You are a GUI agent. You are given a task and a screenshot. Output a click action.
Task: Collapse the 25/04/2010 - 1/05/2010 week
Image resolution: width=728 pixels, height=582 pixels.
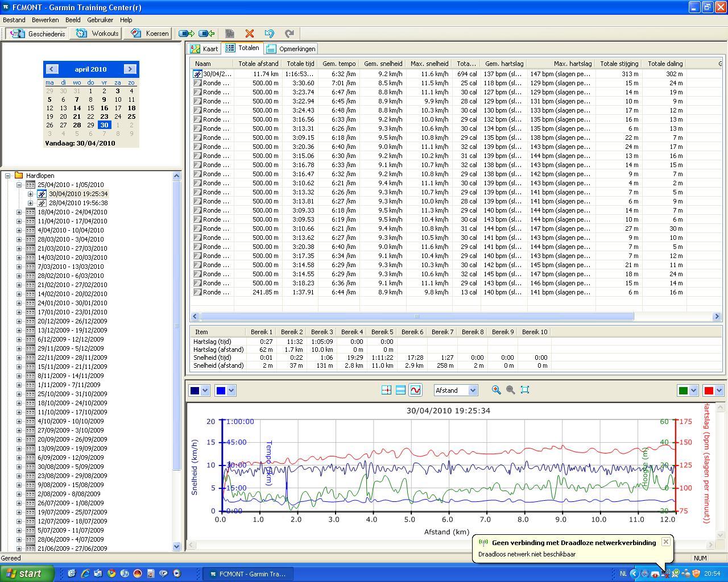19,185
